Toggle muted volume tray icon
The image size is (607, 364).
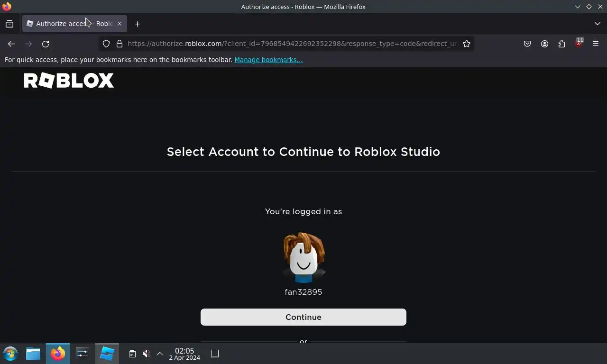point(147,354)
